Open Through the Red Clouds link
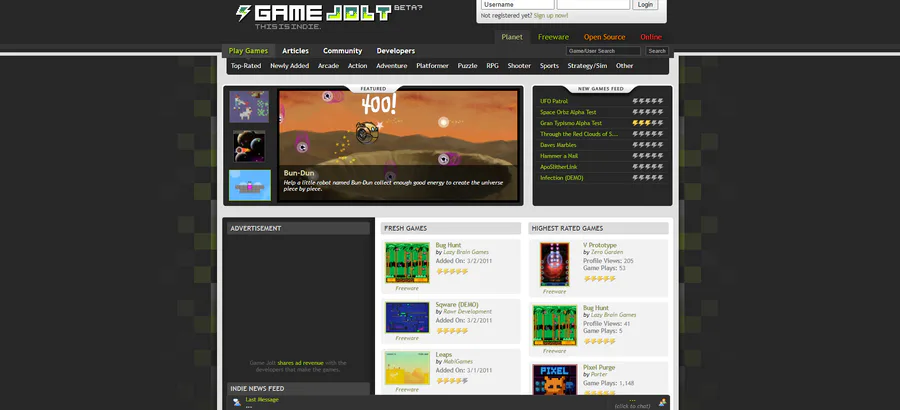This screenshot has width=900, height=410. pos(579,134)
